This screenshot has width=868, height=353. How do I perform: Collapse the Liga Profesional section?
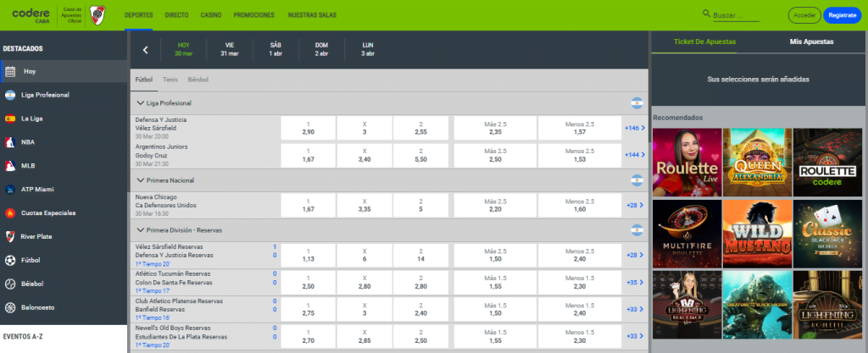[x=140, y=103]
